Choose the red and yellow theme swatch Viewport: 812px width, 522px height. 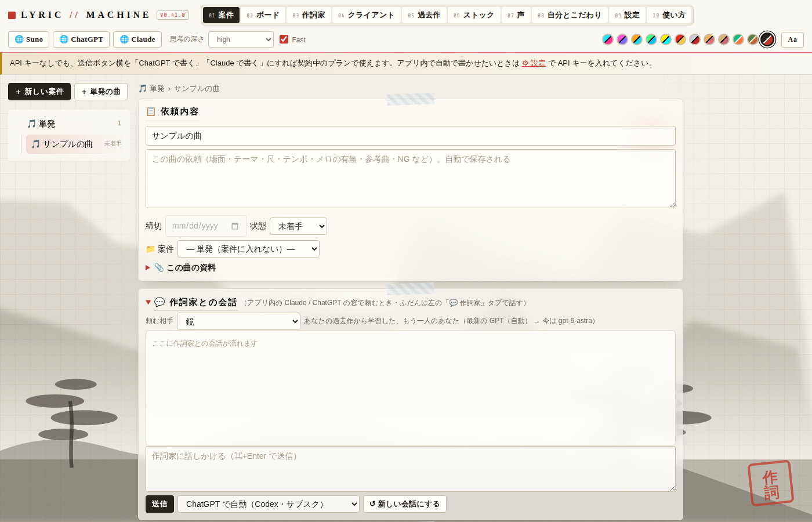(x=680, y=39)
